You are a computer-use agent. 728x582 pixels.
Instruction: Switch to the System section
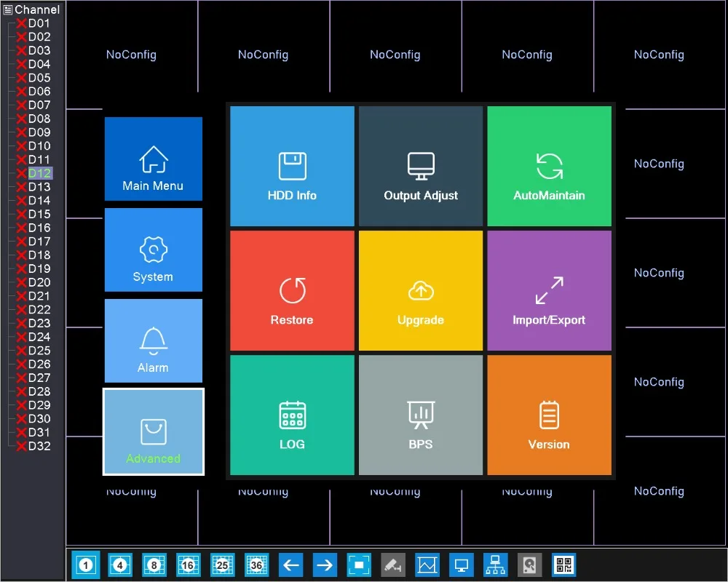(153, 250)
